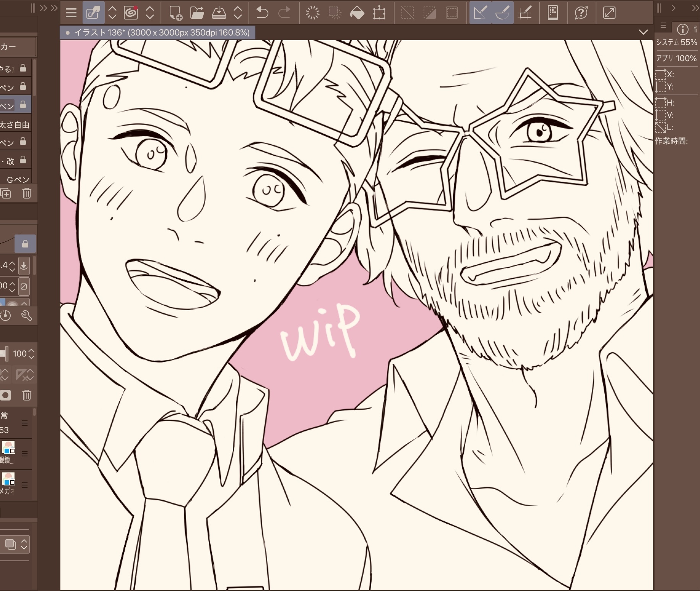Screen dimensions: 700x591
Task: Toggle the opacity pressure setting icon
Action: point(24,286)
